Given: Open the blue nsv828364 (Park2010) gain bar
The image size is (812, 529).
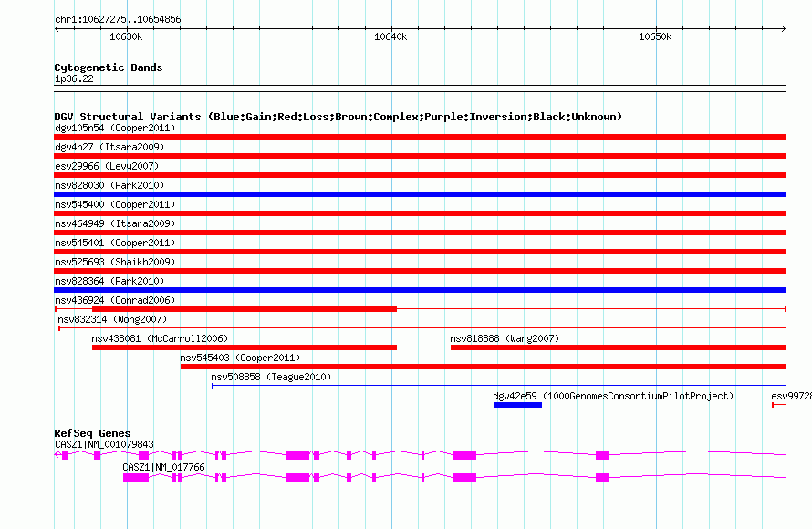Looking at the screenshot, I should (x=420, y=290).
